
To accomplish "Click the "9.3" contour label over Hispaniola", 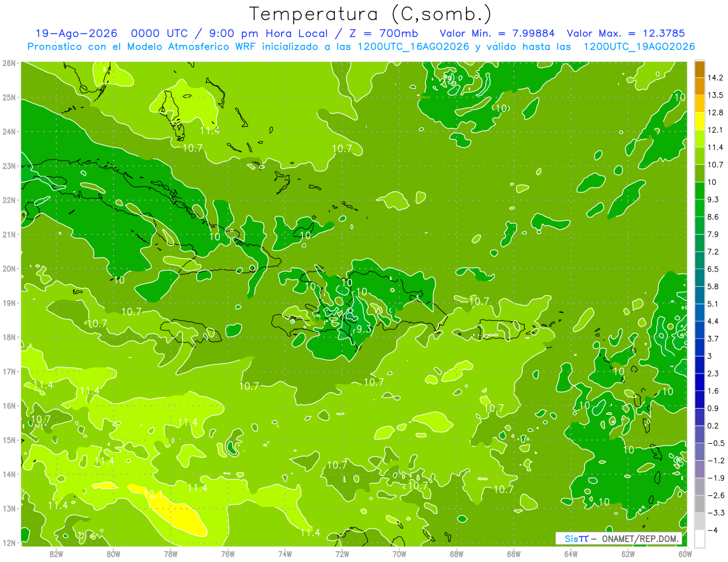I will click(x=363, y=329).
